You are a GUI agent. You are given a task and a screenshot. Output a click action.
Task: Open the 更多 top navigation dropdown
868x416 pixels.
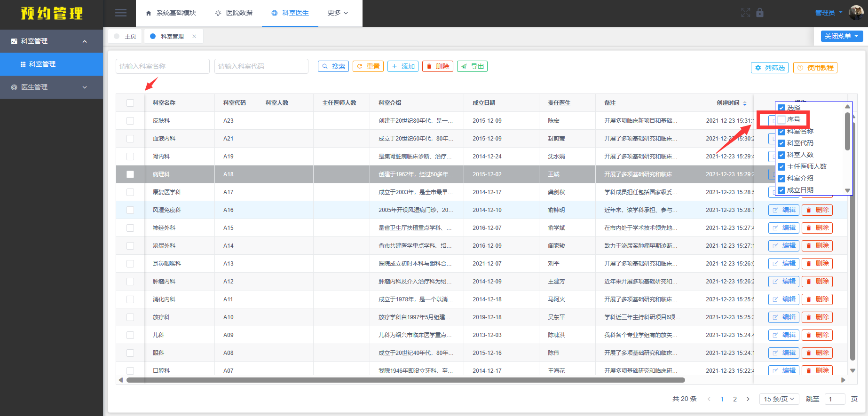click(338, 13)
